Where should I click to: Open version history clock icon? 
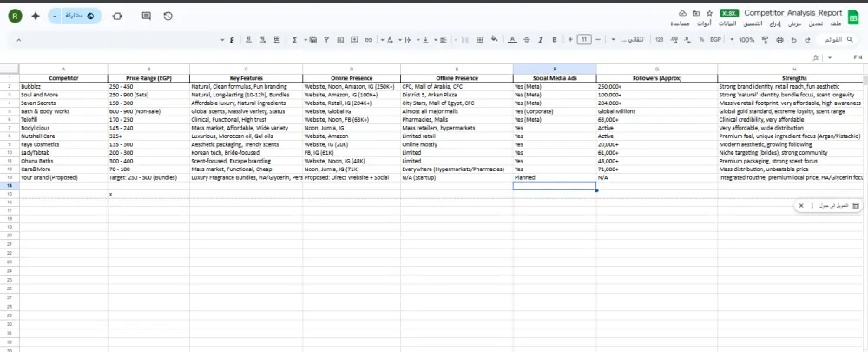click(x=168, y=16)
